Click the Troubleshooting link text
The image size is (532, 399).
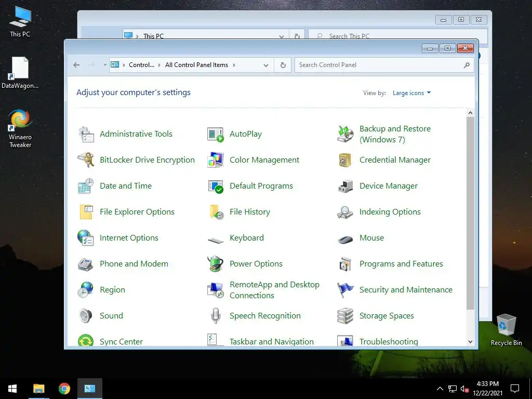(x=389, y=341)
